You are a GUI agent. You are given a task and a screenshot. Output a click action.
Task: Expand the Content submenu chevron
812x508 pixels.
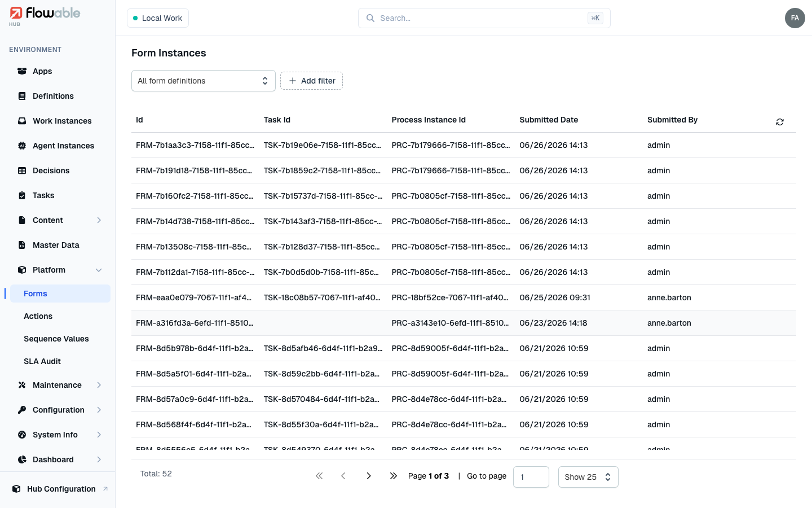pos(99,220)
